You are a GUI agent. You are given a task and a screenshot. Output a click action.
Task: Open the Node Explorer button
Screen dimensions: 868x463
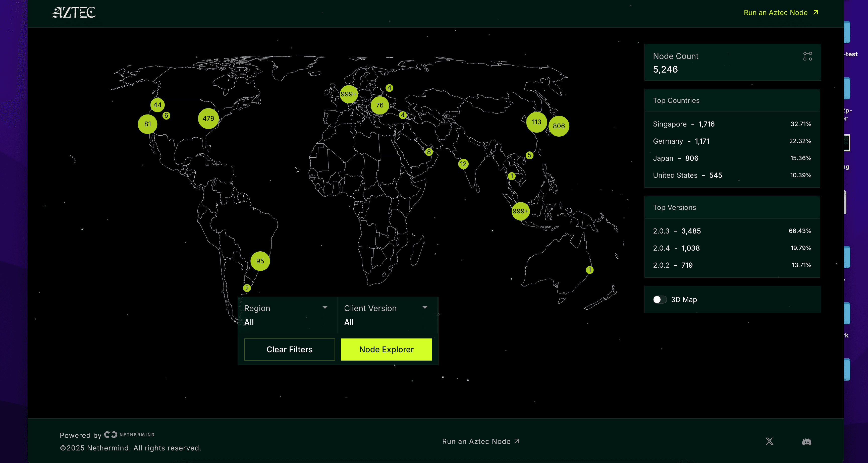tap(386, 350)
